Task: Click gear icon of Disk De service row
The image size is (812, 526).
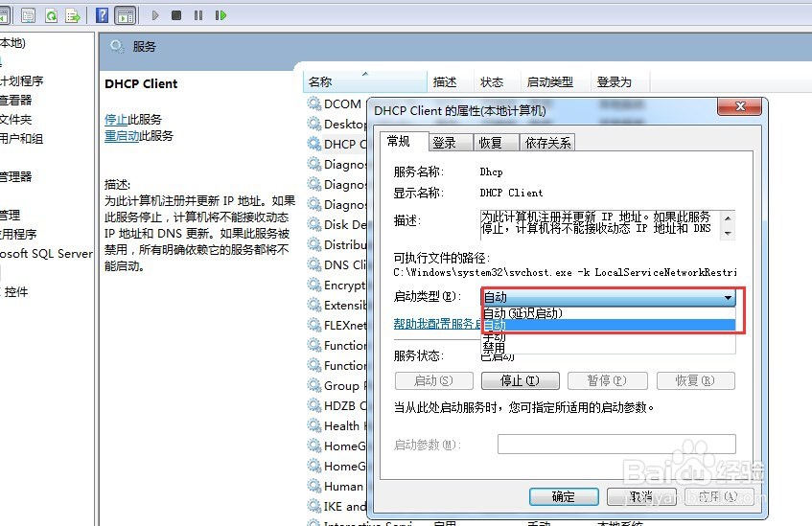Action: [313, 225]
